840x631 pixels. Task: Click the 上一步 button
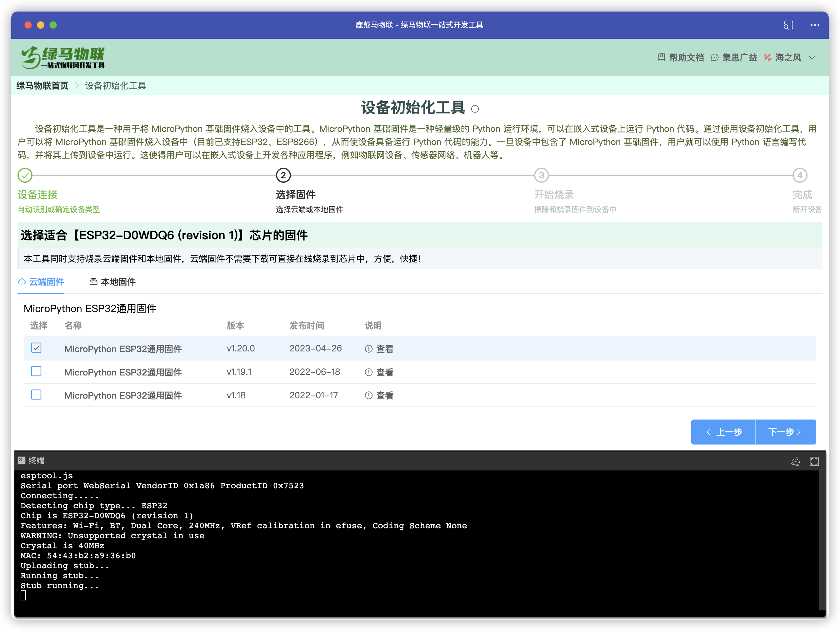coord(723,432)
